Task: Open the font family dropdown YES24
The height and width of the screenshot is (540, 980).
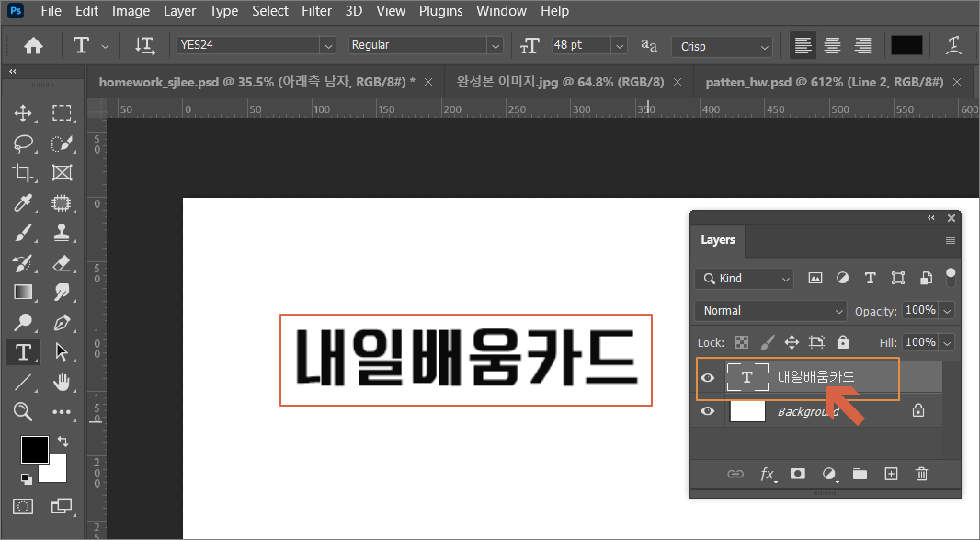Action: pos(327,46)
